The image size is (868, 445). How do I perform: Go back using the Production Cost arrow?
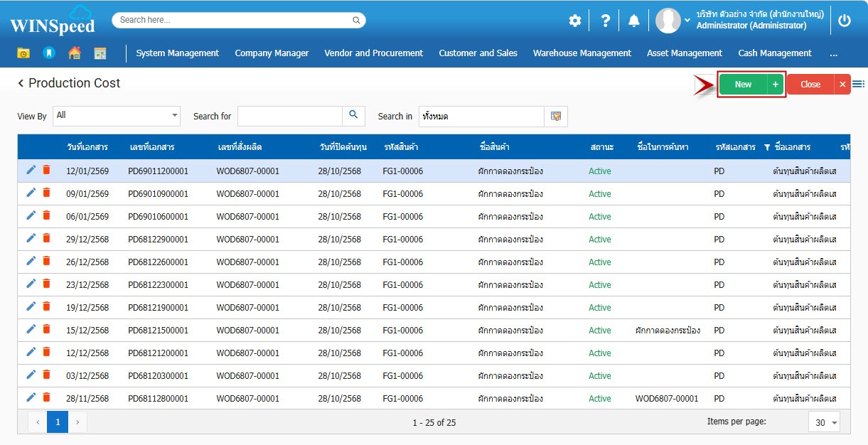(x=21, y=83)
